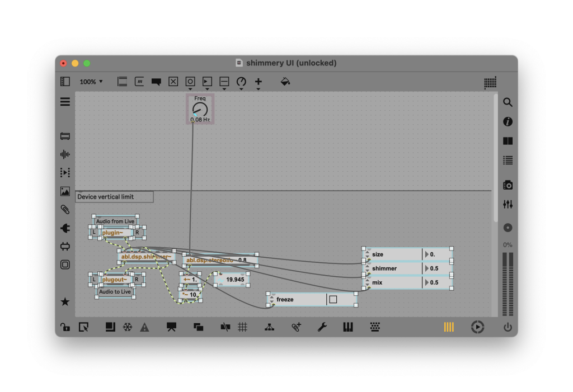Open the search magnifier in right sidebar
This screenshot has width=573, height=392.
[508, 102]
